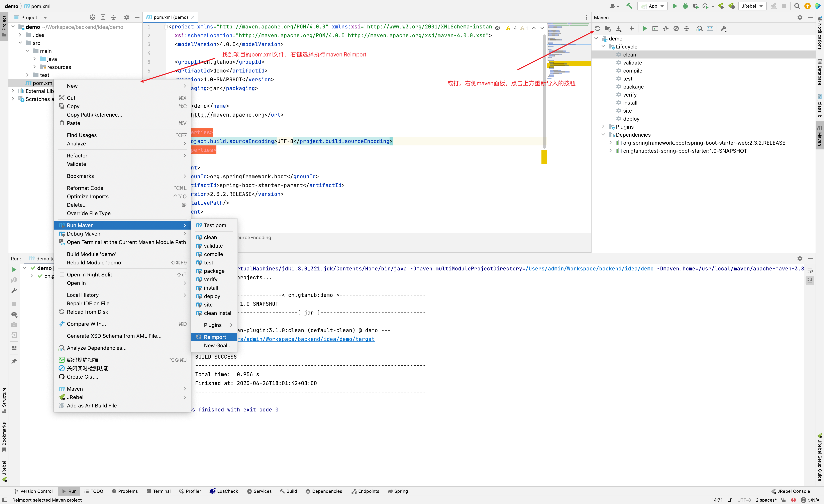Click LF line separator in status bar
Image resolution: width=824 pixels, height=504 pixels.
(x=730, y=500)
